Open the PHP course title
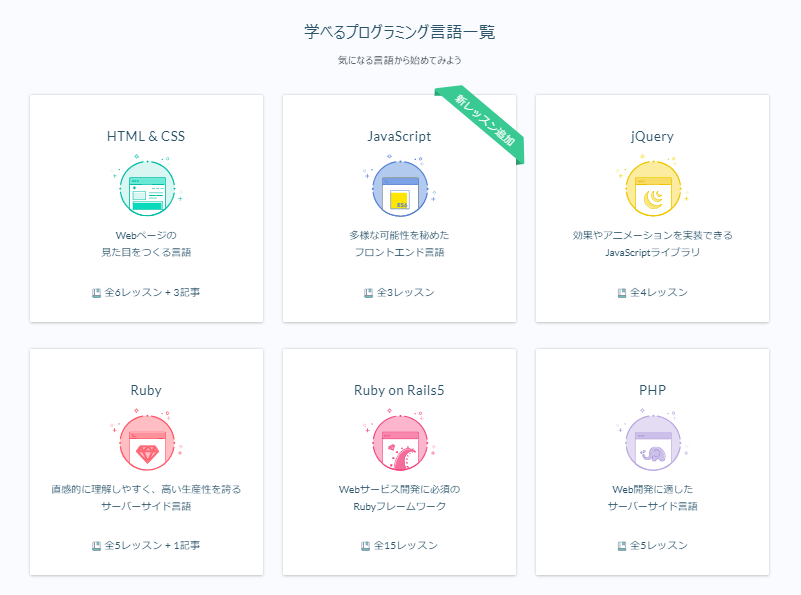 tap(652, 391)
